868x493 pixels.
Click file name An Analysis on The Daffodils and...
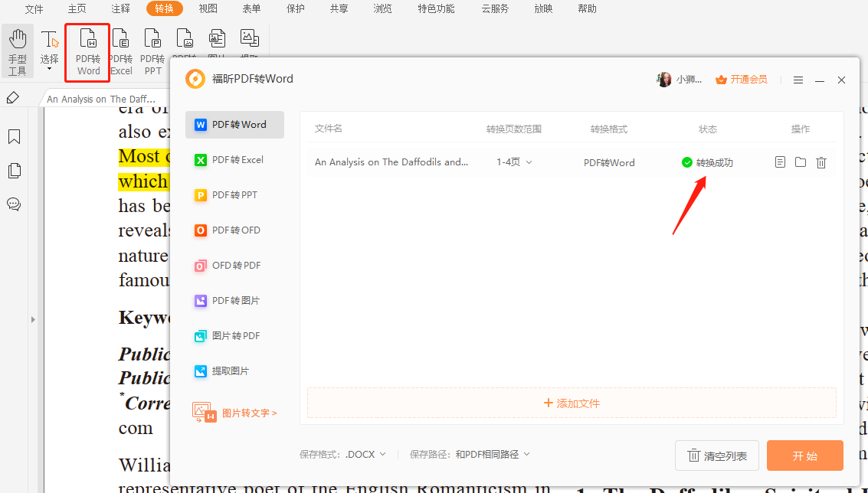pos(391,162)
